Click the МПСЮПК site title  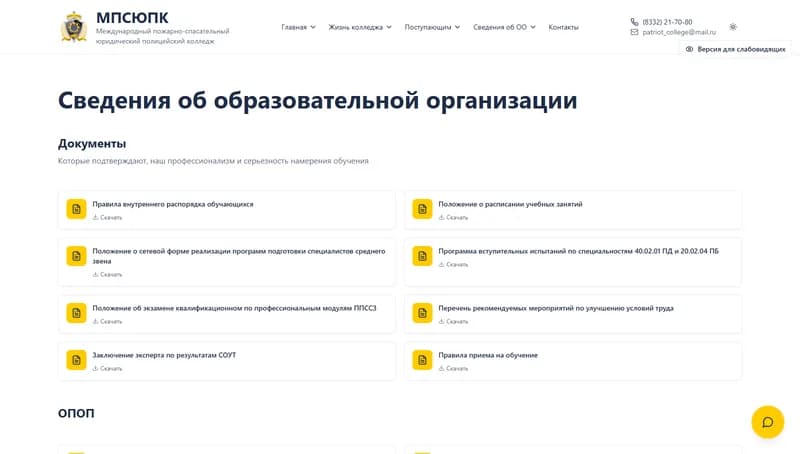[132, 17]
